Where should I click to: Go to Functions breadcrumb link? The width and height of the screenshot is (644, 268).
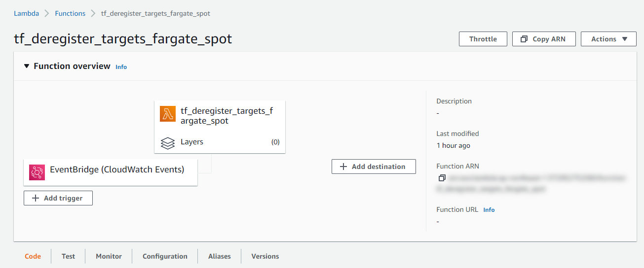pyautogui.click(x=70, y=13)
